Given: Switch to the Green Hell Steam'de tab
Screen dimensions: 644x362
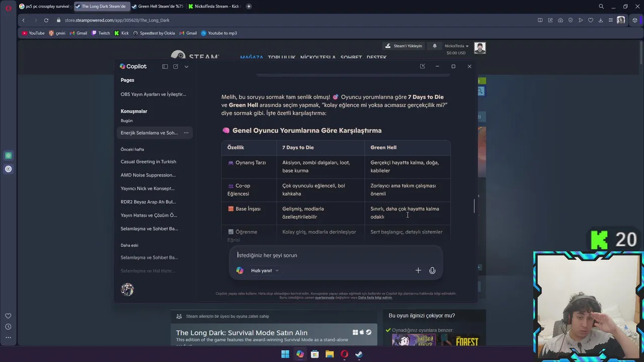Looking at the screenshot, I should click(x=157, y=7).
